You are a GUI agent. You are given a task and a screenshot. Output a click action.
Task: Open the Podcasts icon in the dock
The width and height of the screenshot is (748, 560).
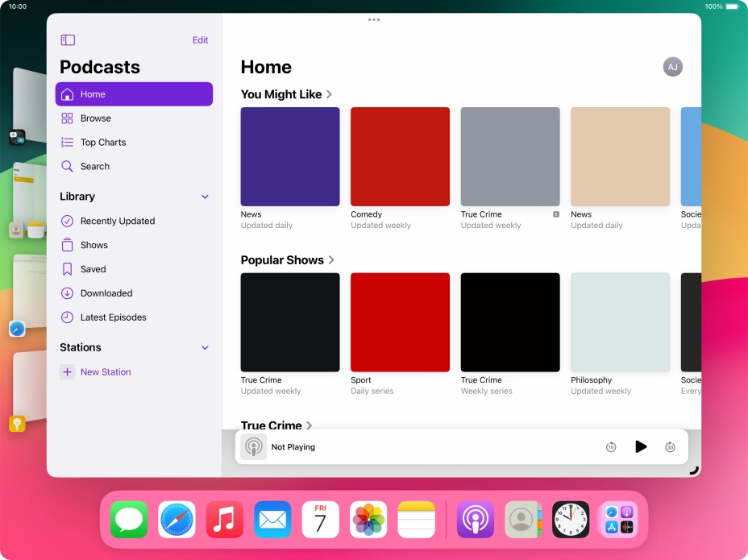click(475, 520)
